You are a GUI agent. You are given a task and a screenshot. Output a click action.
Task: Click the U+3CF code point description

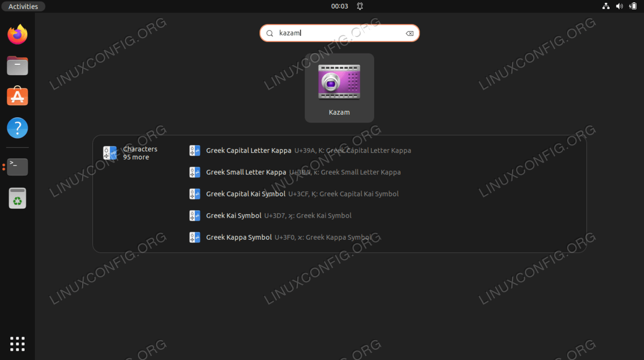[343, 194]
